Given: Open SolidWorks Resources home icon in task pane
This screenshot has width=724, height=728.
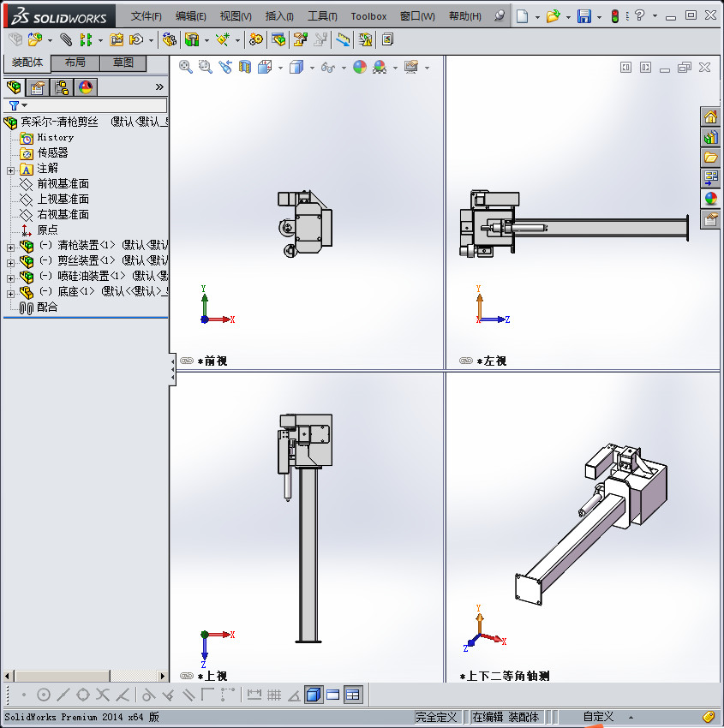Looking at the screenshot, I should point(710,117).
